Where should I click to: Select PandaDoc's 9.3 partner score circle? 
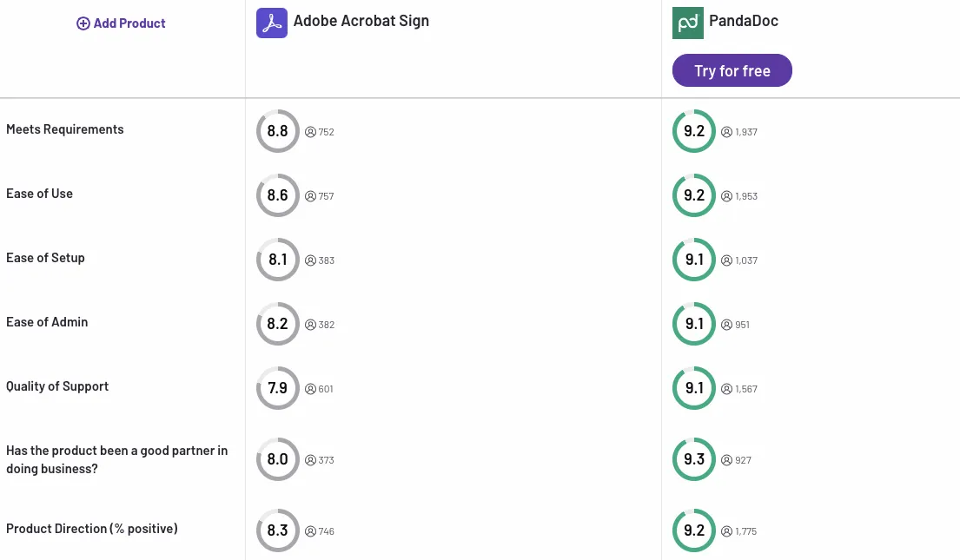tap(693, 459)
